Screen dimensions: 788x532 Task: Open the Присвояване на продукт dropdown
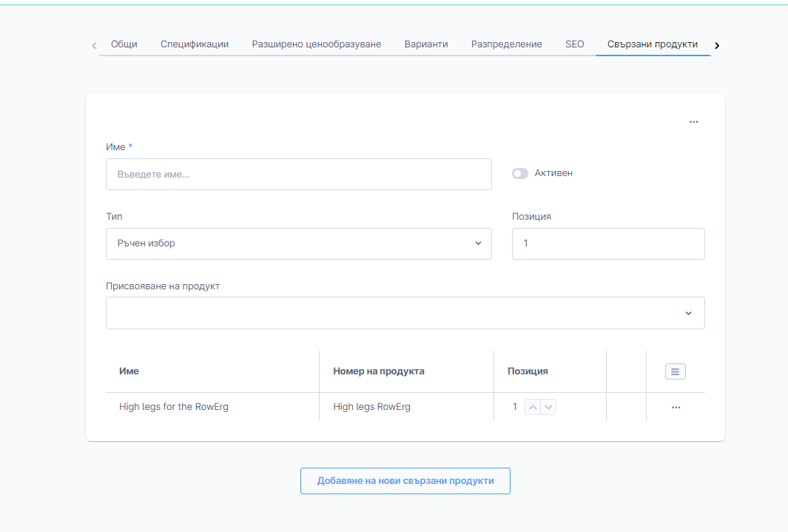click(x=405, y=313)
